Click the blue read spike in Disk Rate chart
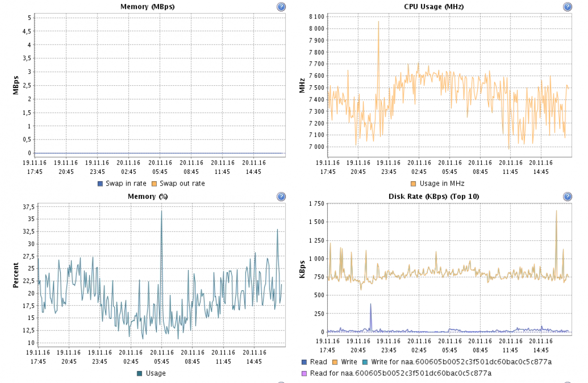The width and height of the screenshot is (588, 383). point(370,305)
